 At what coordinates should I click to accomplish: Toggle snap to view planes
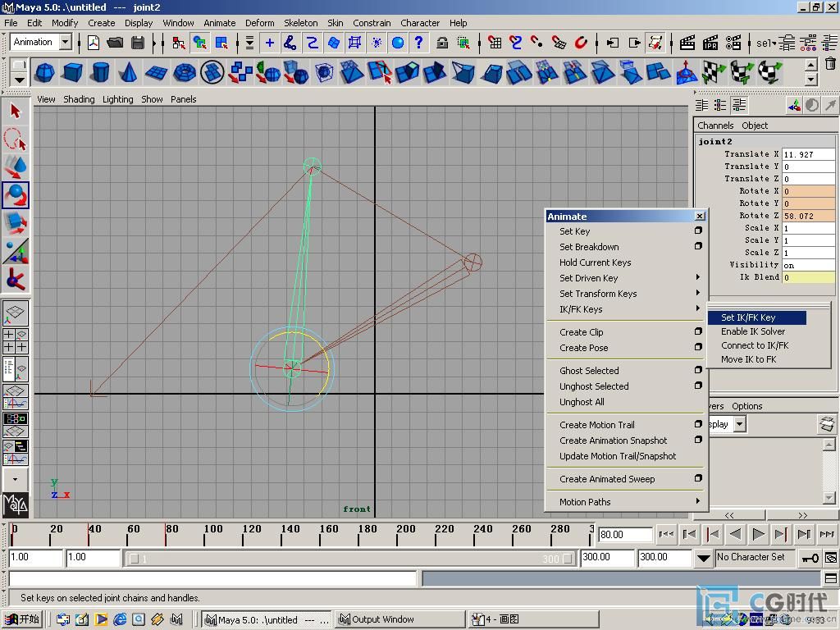click(559, 43)
